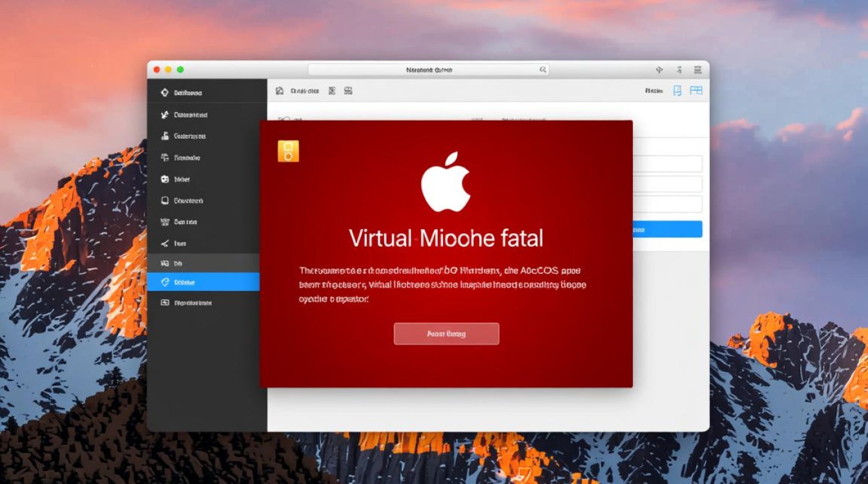
Task: Click the yellow icon in the red dialog
Action: 288,151
